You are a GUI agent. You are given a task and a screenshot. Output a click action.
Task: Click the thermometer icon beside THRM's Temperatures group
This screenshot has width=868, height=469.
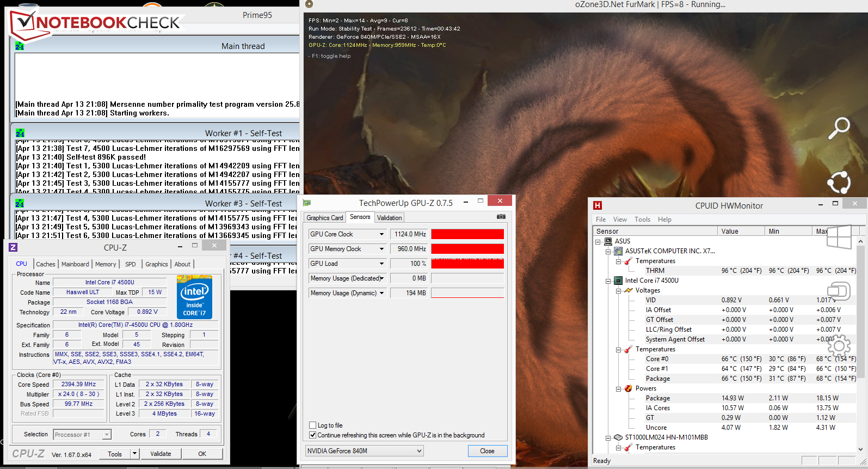point(629,261)
